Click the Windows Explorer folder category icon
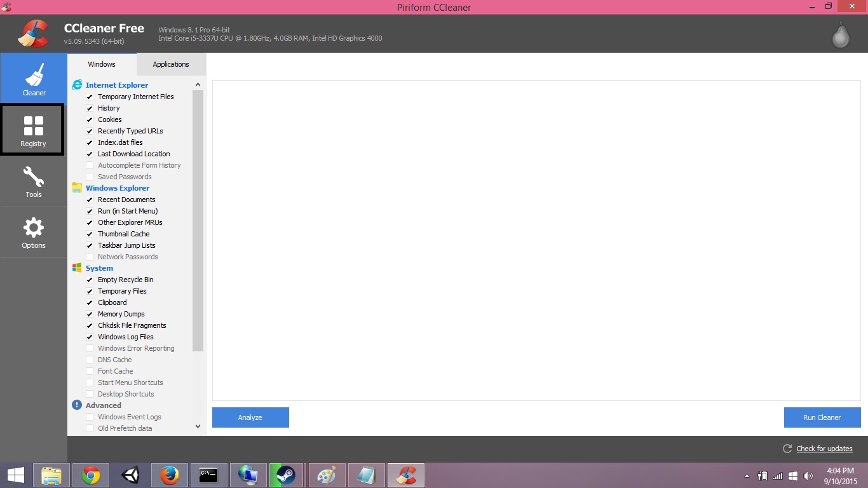 click(x=77, y=187)
